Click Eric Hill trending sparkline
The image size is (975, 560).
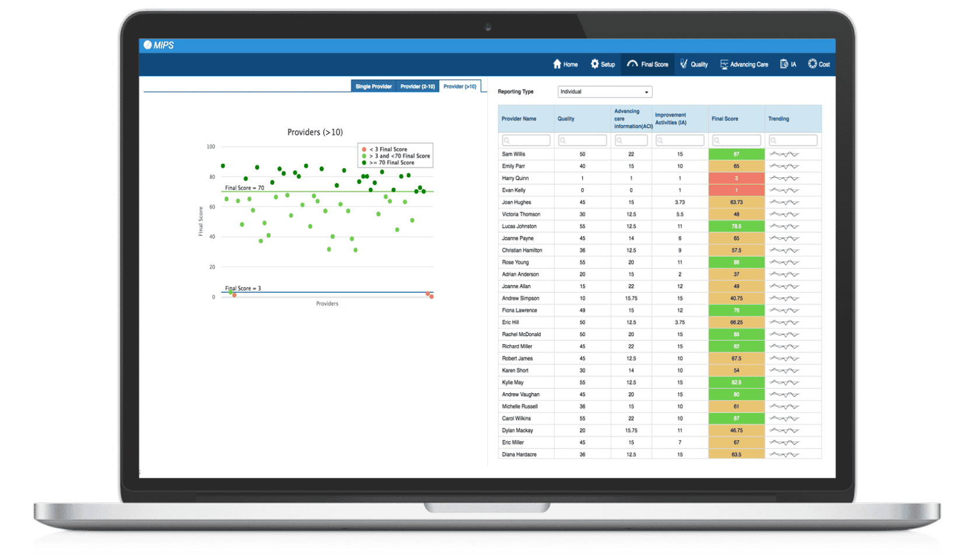[x=784, y=323]
